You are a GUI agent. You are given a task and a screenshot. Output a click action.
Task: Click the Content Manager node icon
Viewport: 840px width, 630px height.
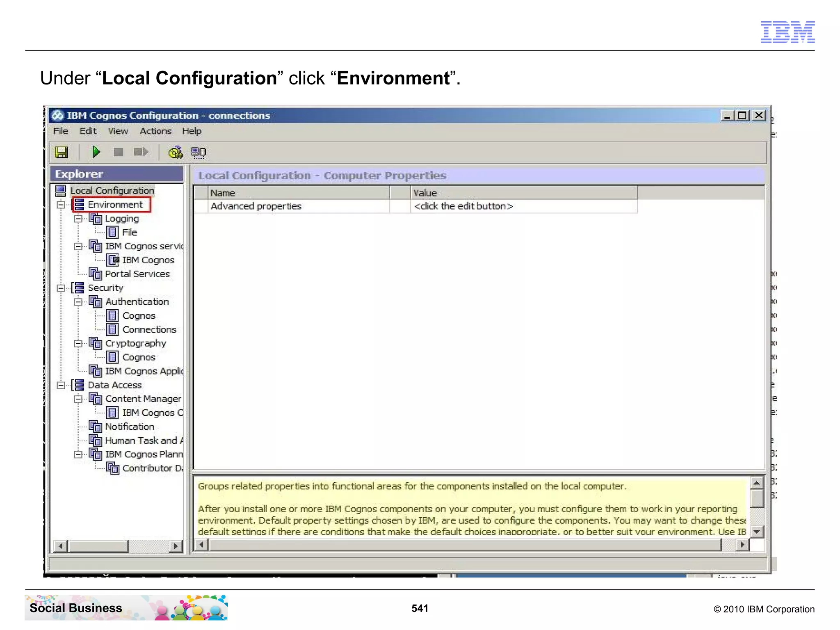pyautogui.click(x=96, y=399)
